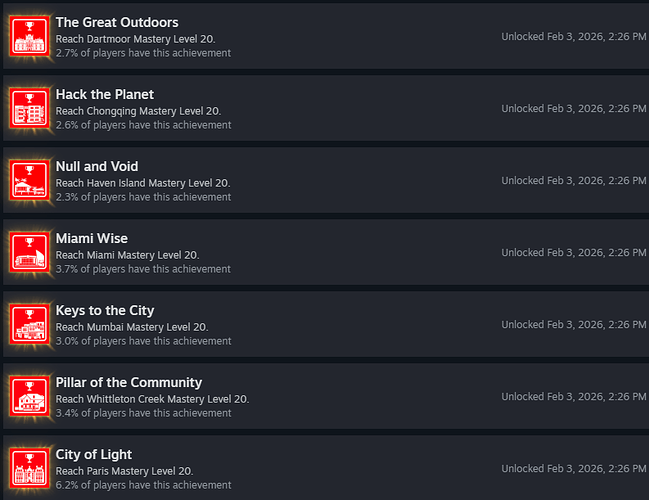
Task: Click The Great Outdoors achievement icon
Action: click(x=29, y=36)
